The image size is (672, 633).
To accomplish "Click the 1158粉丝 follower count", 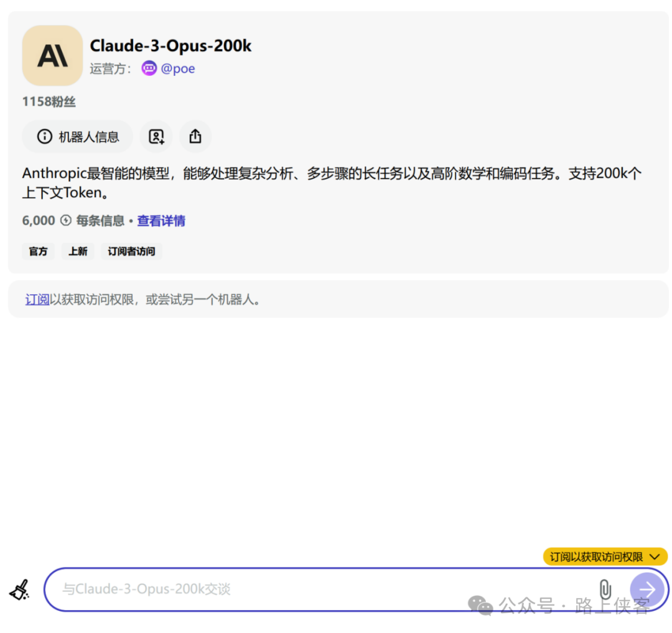I will coord(49,101).
